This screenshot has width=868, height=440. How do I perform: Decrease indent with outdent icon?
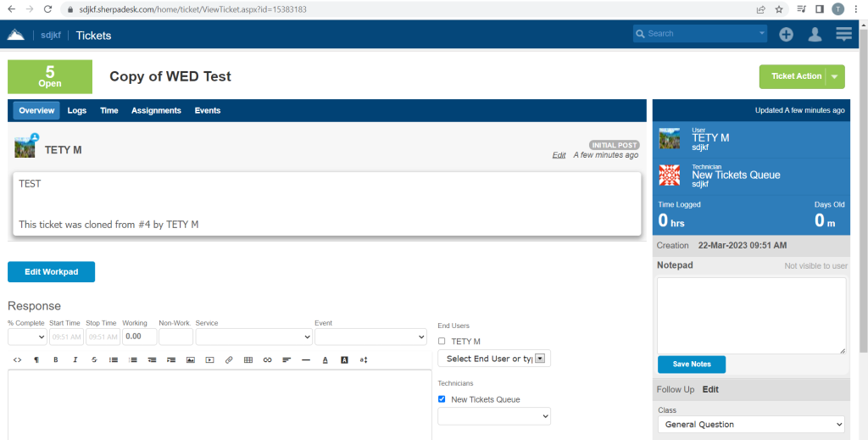(x=153, y=359)
